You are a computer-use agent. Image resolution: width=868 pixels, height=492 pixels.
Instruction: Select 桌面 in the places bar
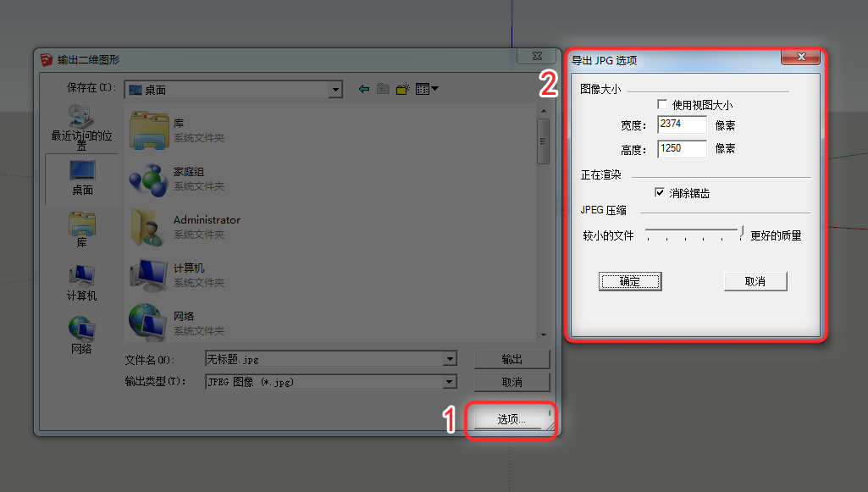[x=82, y=178]
